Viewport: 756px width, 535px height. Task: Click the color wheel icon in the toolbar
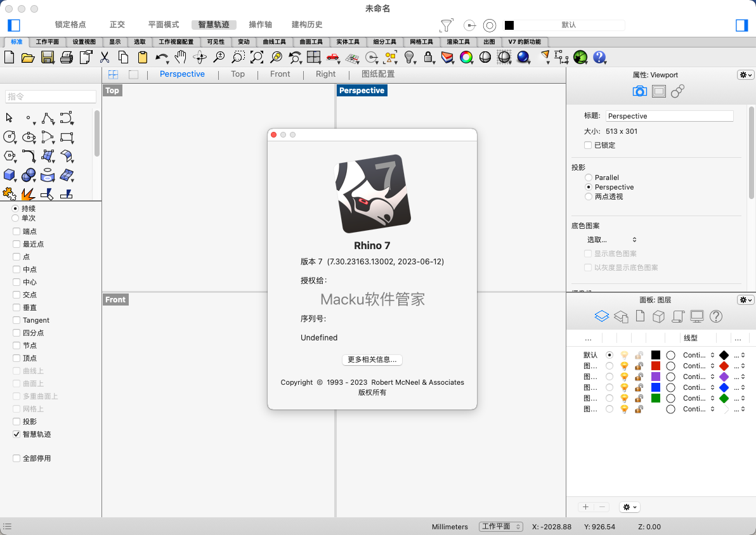(466, 57)
